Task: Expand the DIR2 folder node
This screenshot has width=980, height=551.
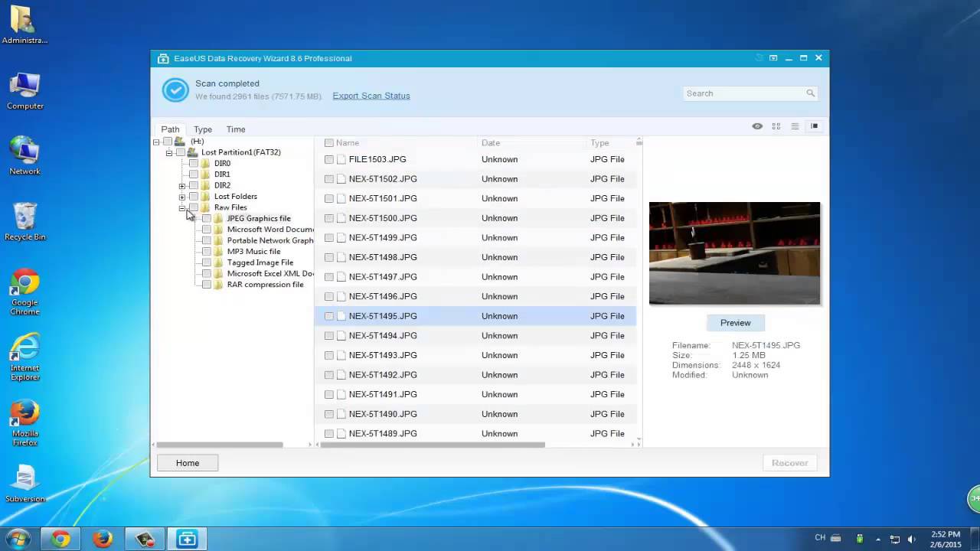Action: pos(182,186)
